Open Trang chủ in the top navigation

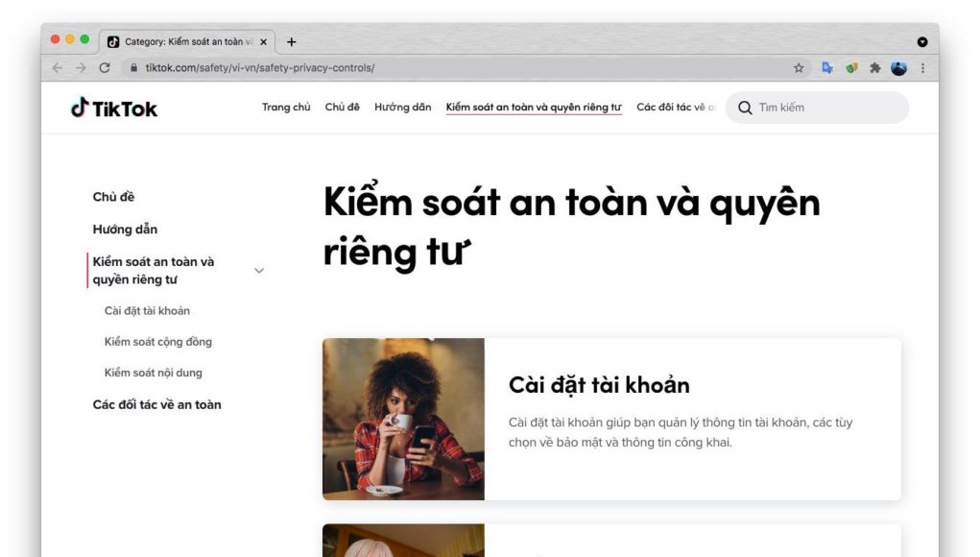click(286, 107)
